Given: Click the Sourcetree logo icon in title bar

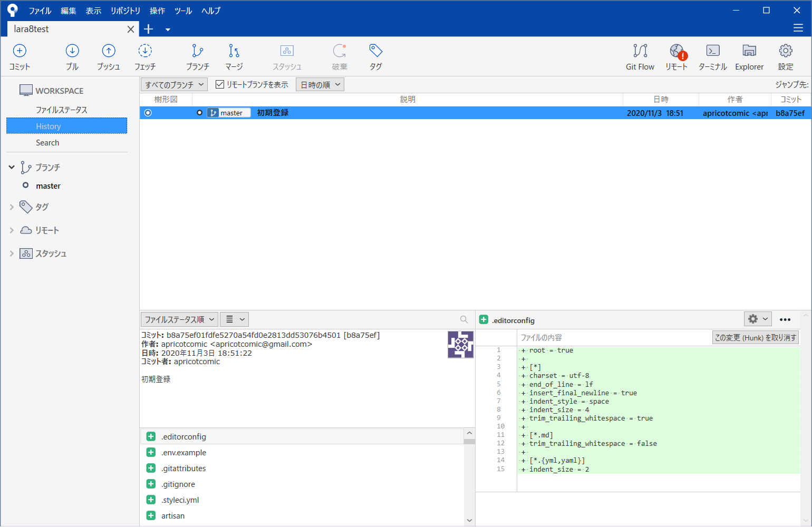Looking at the screenshot, I should [x=13, y=10].
